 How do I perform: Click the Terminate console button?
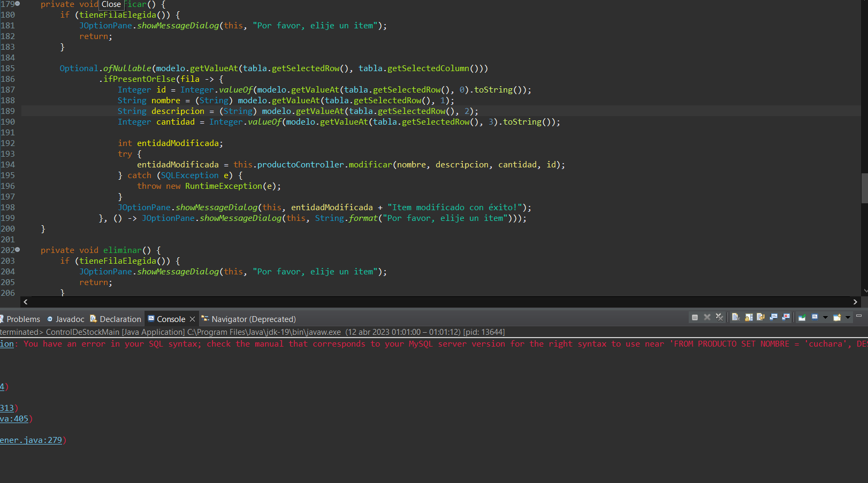coord(695,317)
